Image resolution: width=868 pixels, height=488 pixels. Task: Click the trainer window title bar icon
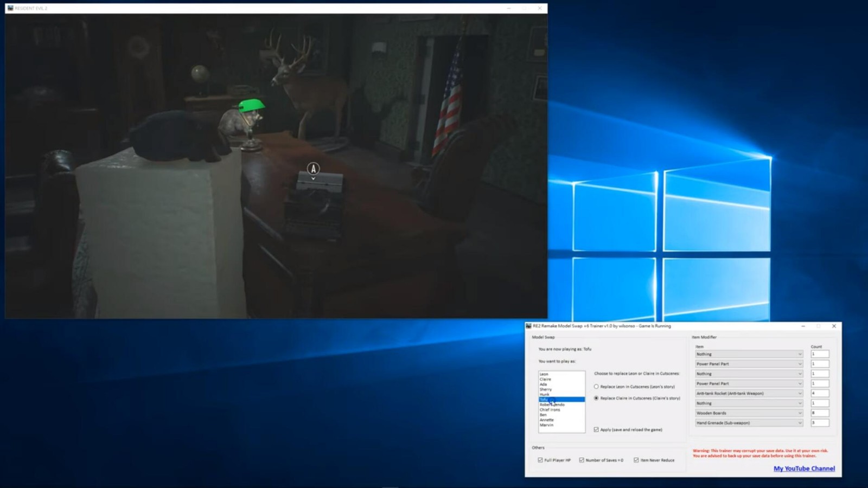tap(528, 326)
